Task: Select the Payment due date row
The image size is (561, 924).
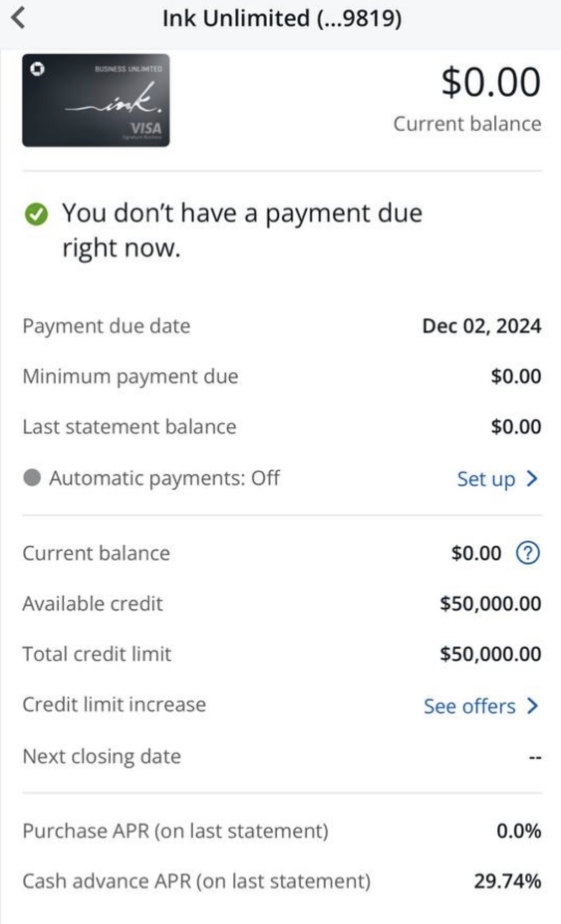Action: (282, 326)
